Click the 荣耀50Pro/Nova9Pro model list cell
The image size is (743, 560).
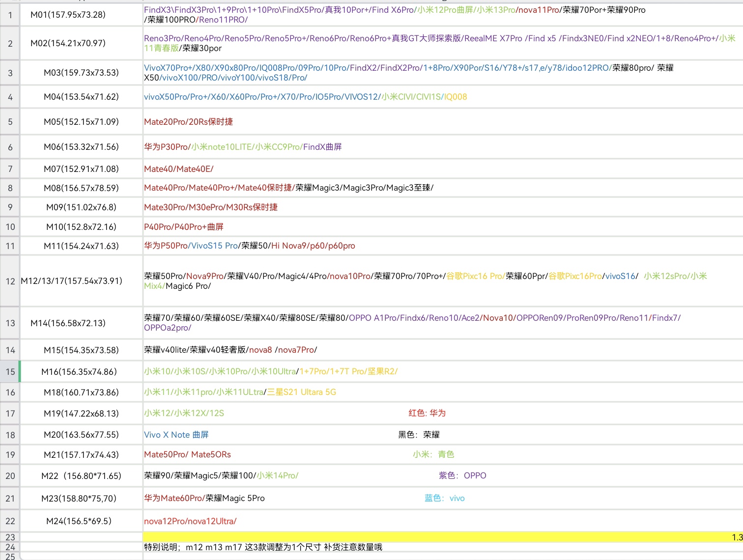[442, 281]
